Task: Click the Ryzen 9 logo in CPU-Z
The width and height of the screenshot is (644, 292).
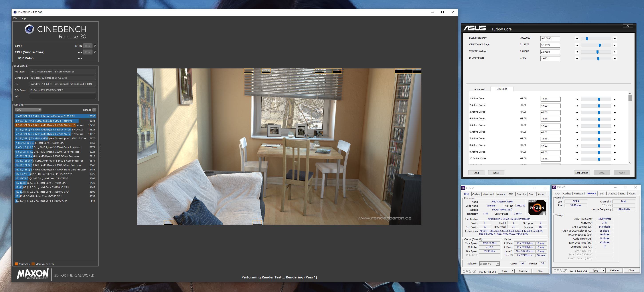Action: 537,207
